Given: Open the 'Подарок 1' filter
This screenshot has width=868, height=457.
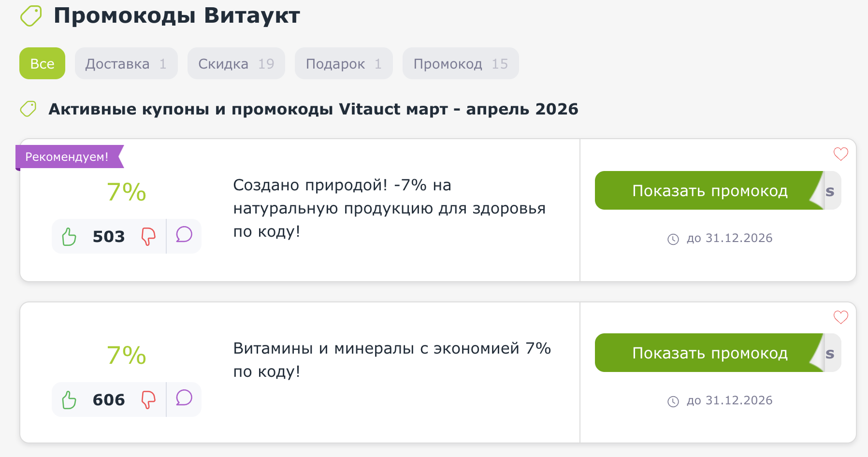Looking at the screenshot, I should (x=343, y=63).
